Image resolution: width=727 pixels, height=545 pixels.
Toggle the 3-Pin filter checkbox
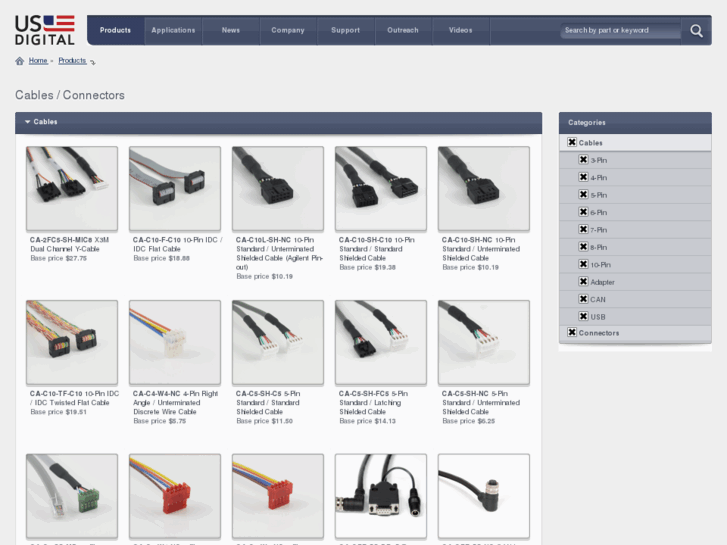click(x=583, y=160)
